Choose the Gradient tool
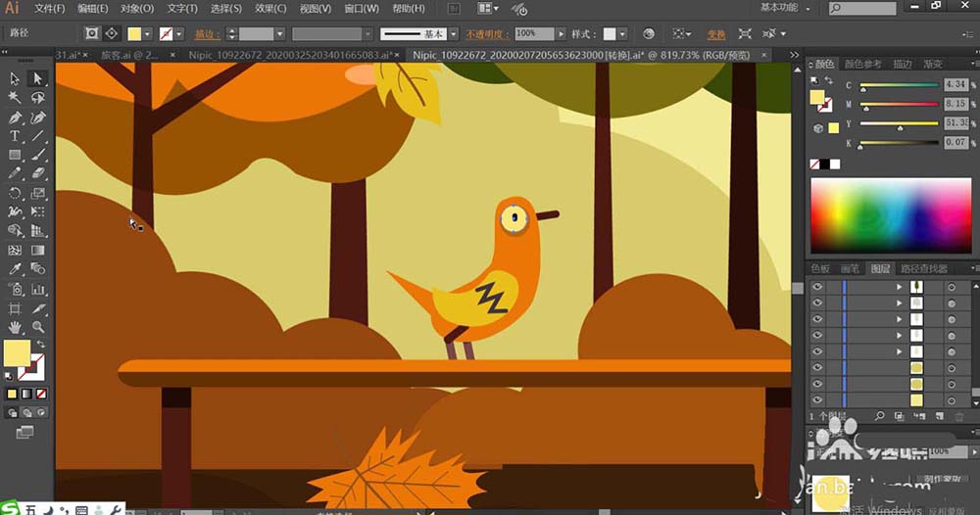The width and height of the screenshot is (980, 515). 37,251
